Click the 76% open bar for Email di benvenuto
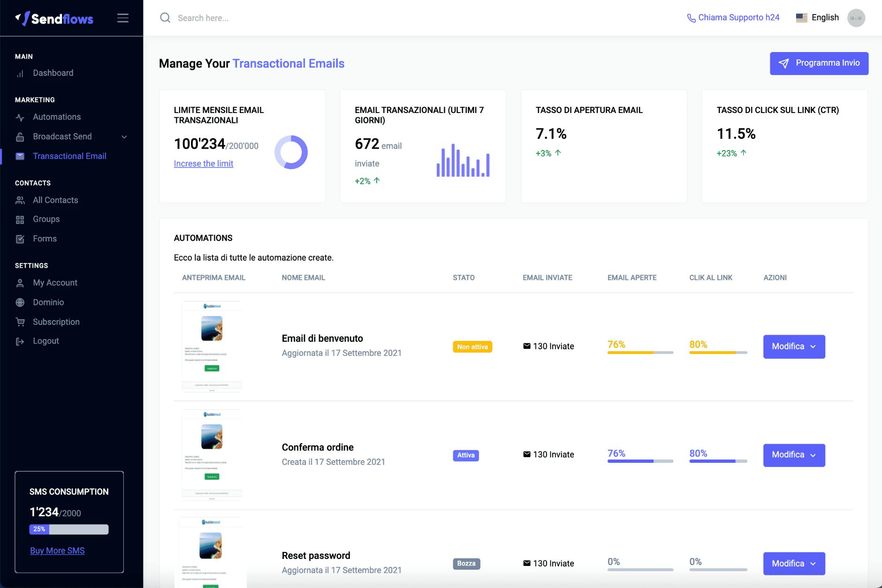 [640, 353]
